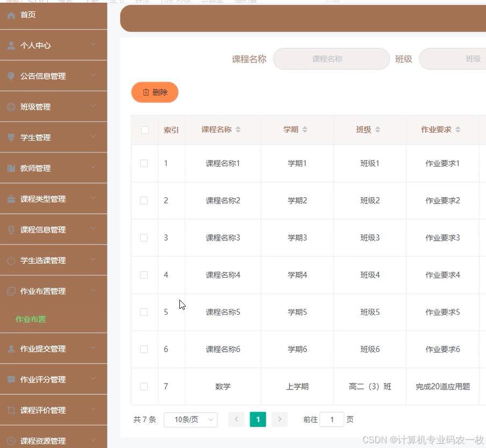Screen dimensions: 486x448
Task: Click the circle icon beside 班级管理
Action: coord(11,107)
